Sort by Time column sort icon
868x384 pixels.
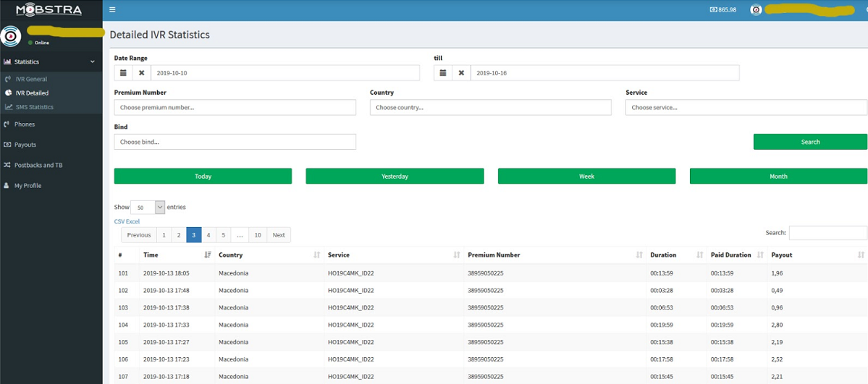click(208, 255)
